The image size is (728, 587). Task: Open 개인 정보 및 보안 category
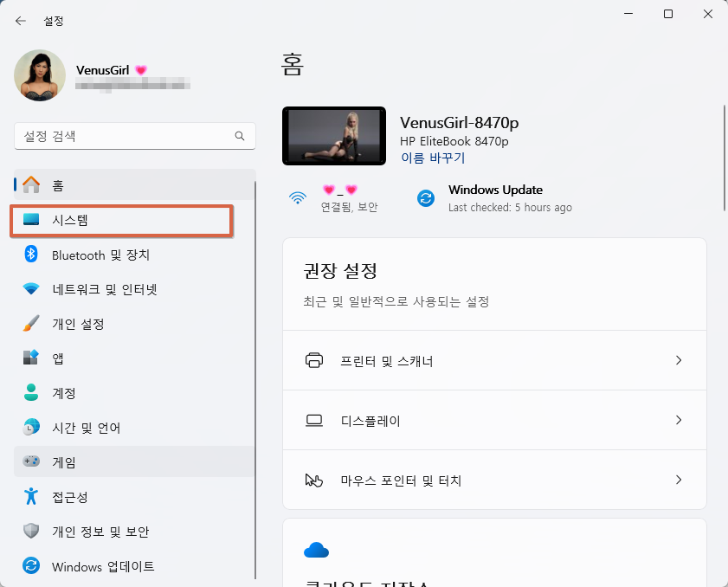pos(135,532)
